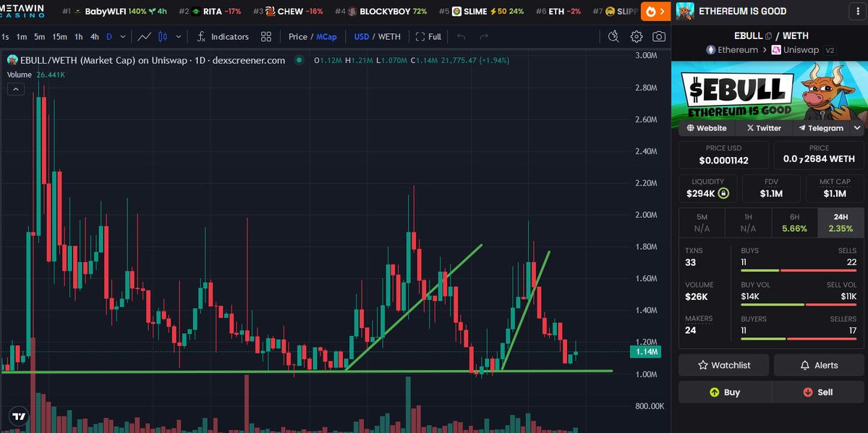
Task: Select the candlestick chart style icon
Action: 162,36
